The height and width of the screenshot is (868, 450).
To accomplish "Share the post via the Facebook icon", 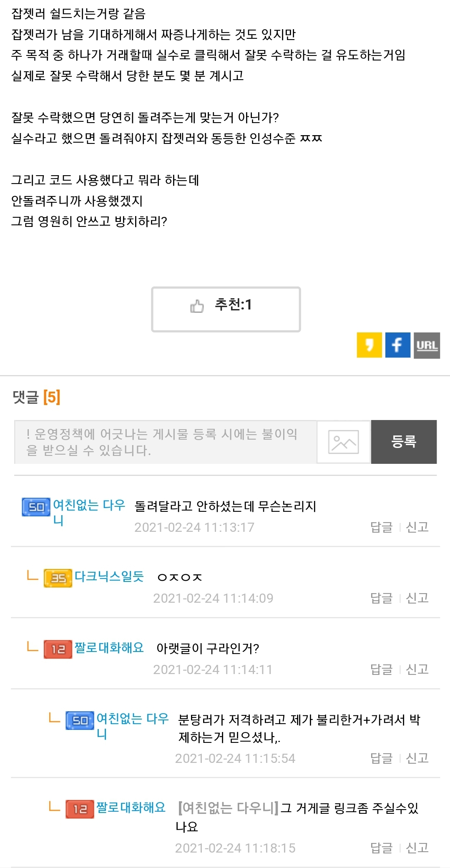I will [397, 345].
